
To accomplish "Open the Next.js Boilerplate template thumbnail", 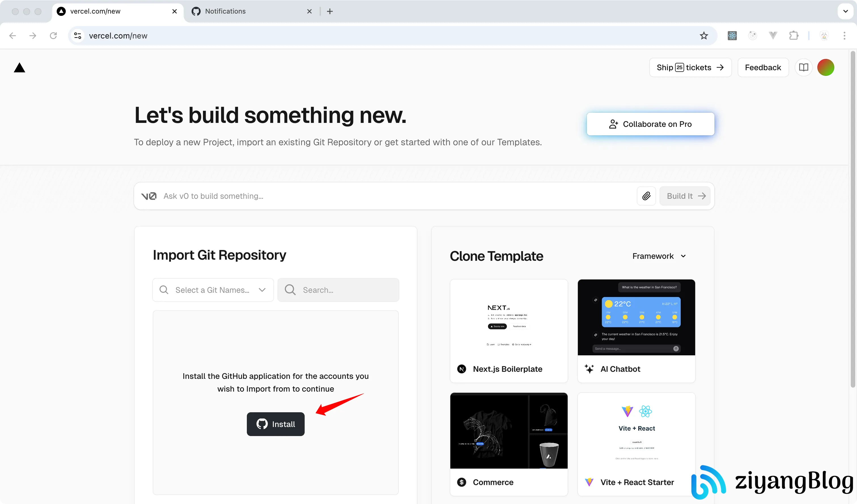I will click(x=509, y=317).
